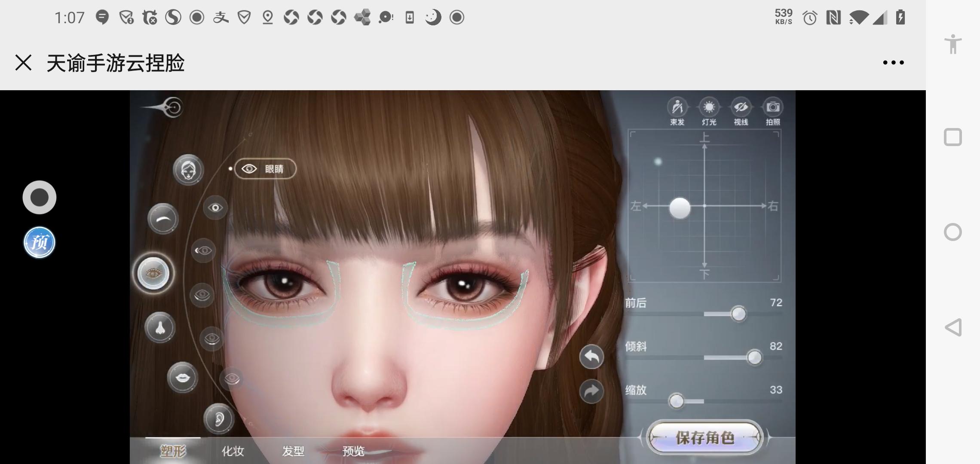This screenshot has height=464, width=980.
Task: Tap the accessibility figure icon
Action: click(953, 44)
